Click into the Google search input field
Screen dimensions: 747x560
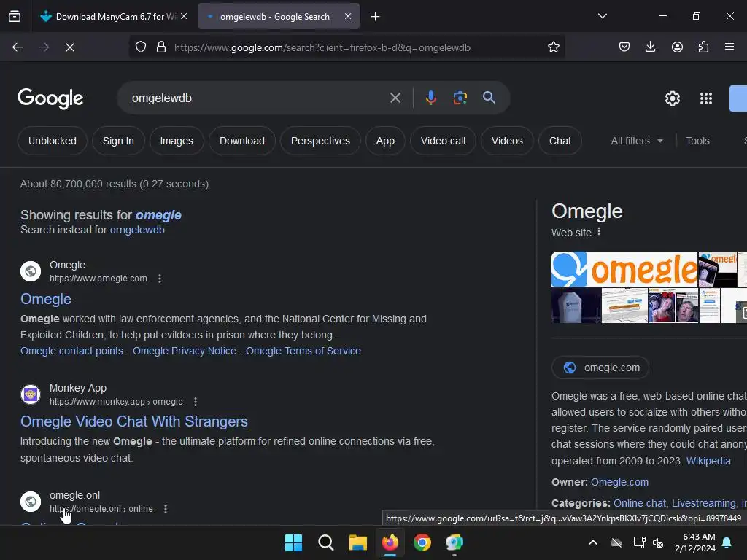(258, 98)
